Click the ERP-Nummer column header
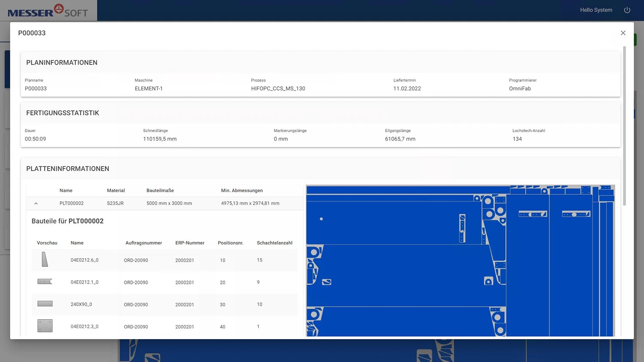 click(190, 243)
